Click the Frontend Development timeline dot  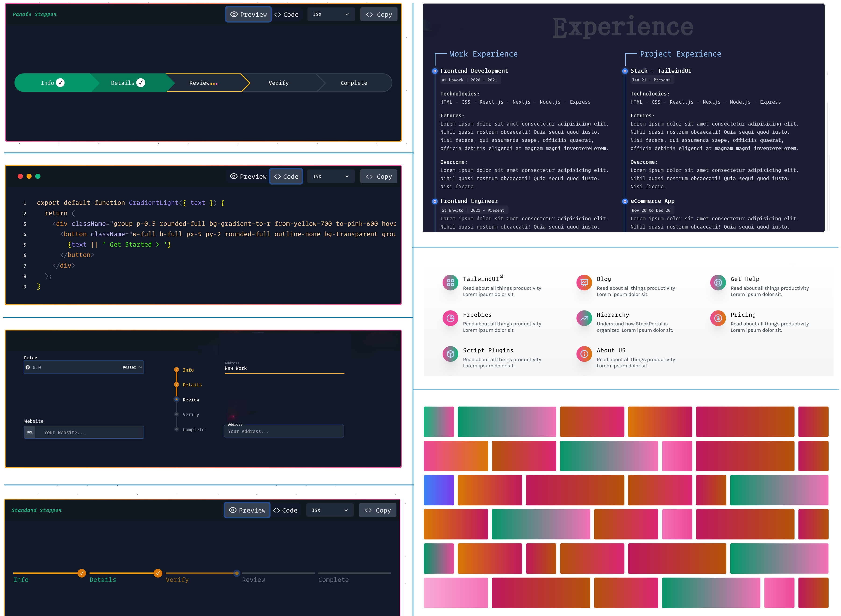click(x=435, y=71)
